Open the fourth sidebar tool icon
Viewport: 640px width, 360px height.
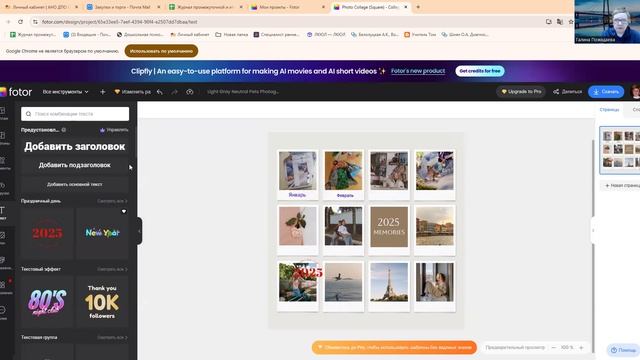[3, 188]
